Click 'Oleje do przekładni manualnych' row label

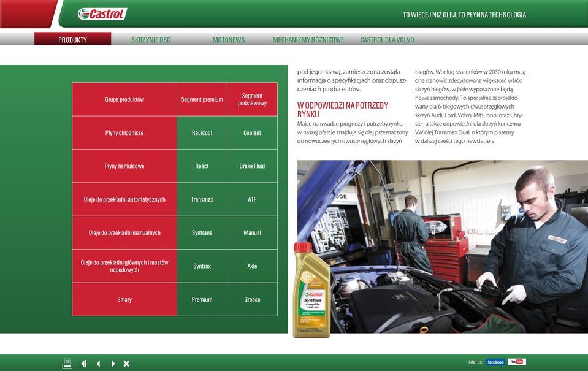tap(124, 232)
